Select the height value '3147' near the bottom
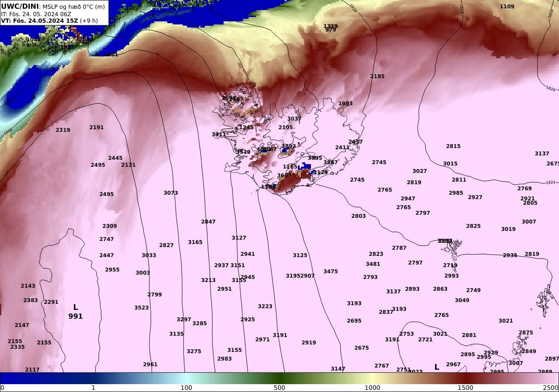This screenshot has width=559, height=392. click(338, 369)
